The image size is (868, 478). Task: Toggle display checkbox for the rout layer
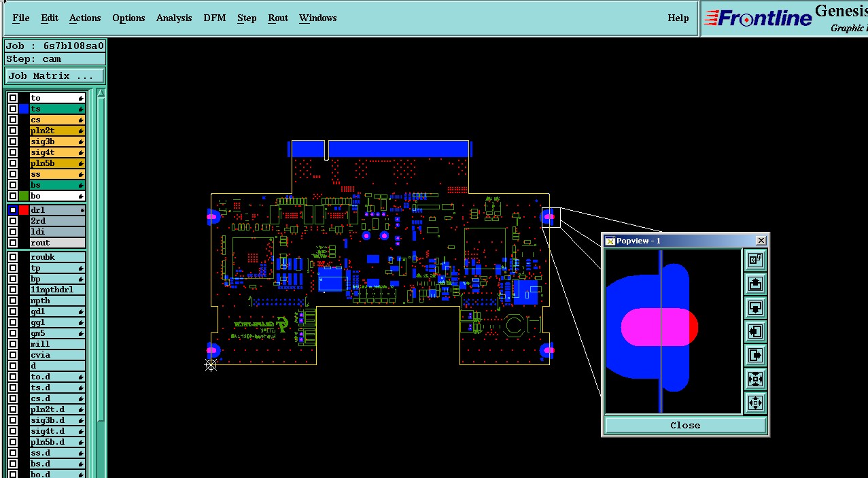pos(13,243)
